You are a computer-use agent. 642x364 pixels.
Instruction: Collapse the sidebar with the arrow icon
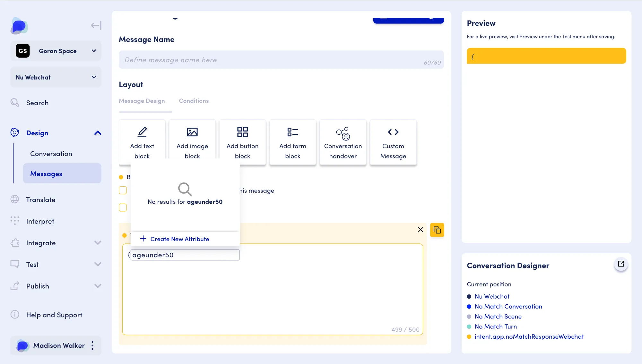tap(96, 25)
